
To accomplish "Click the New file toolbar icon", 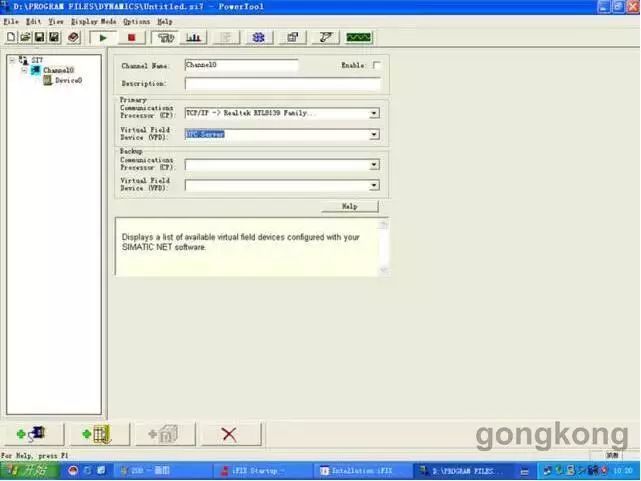I will coord(11,37).
